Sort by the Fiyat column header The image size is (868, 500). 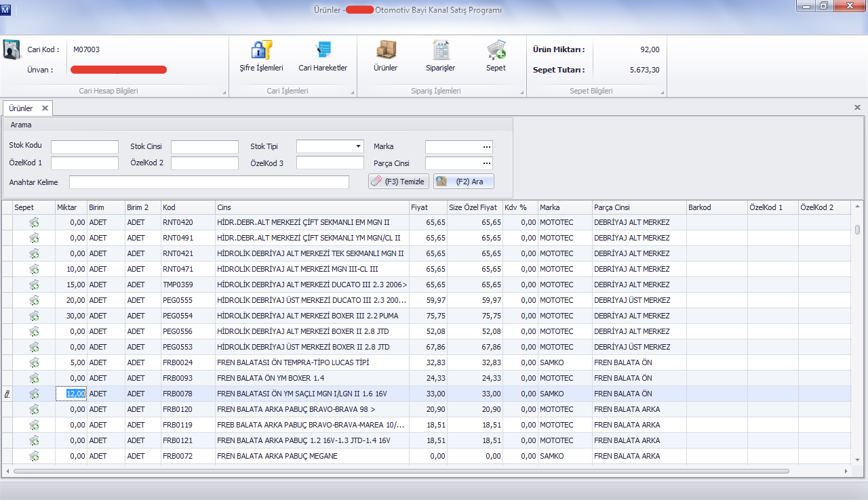427,207
